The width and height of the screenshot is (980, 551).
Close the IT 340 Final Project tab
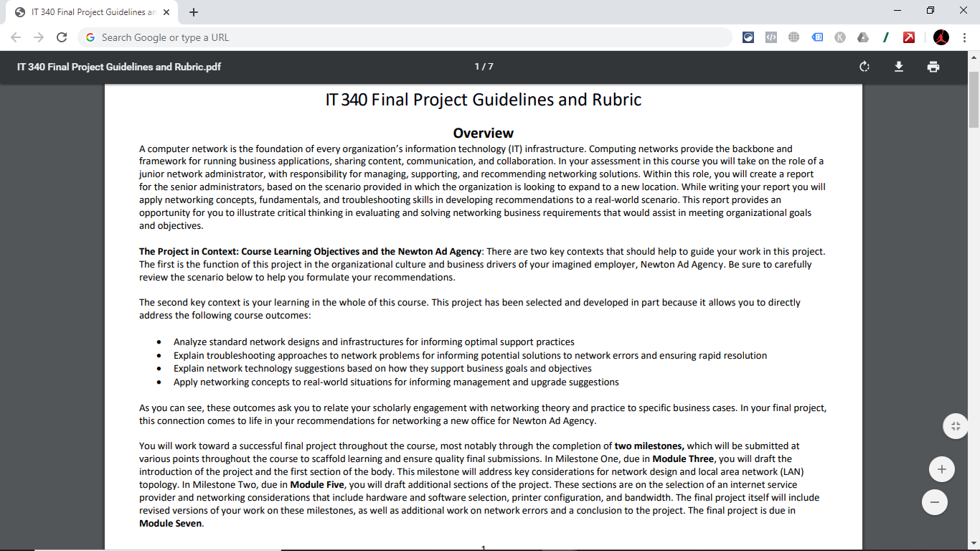coord(166,12)
